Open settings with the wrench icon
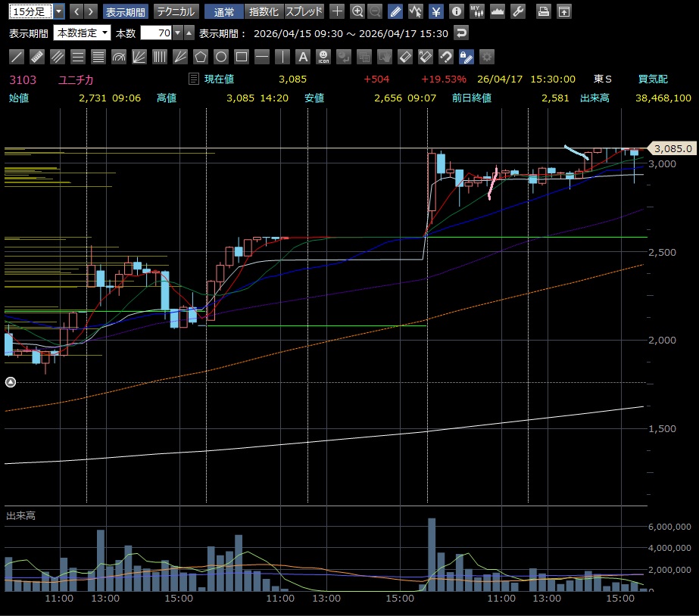Viewport: 699px width, 616px height. click(518, 11)
